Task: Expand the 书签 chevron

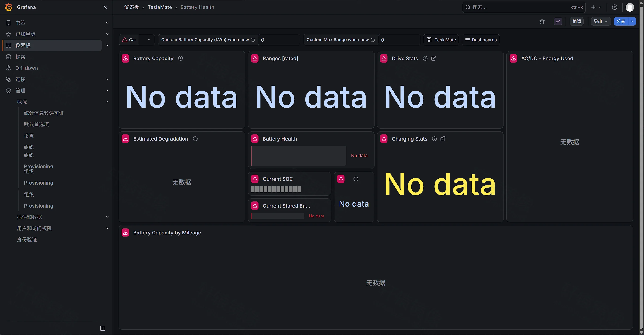Action: [107, 23]
